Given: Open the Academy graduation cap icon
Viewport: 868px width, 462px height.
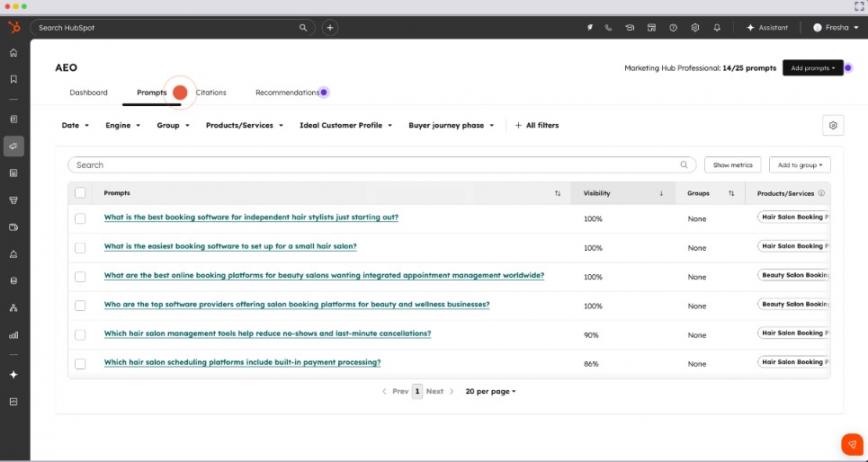Looking at the screenshot, I should coord(630,28).
